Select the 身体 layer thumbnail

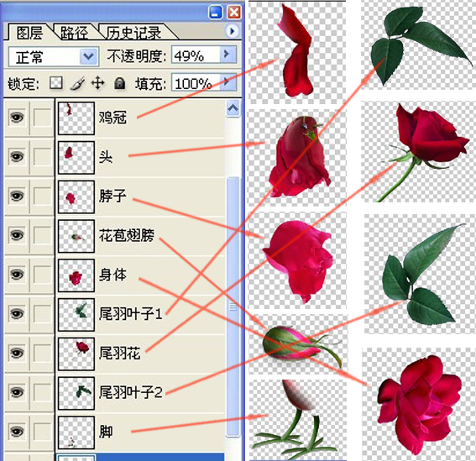[76, 275]
